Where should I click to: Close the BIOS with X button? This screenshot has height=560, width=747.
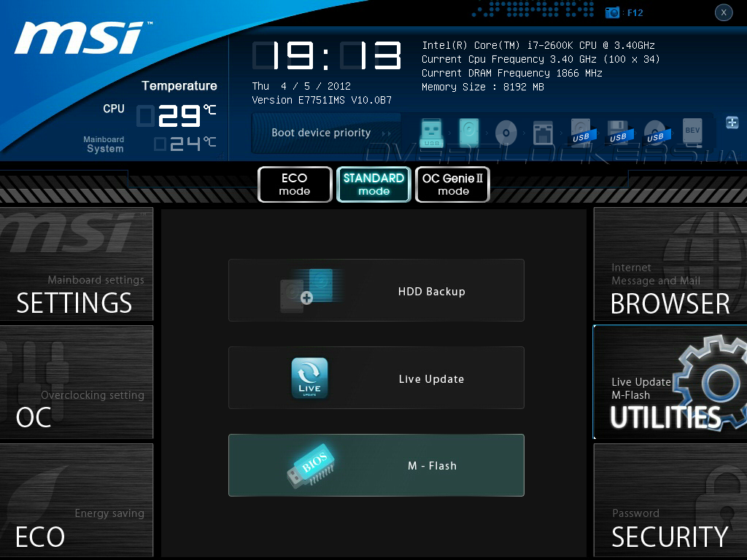[724, 12]
